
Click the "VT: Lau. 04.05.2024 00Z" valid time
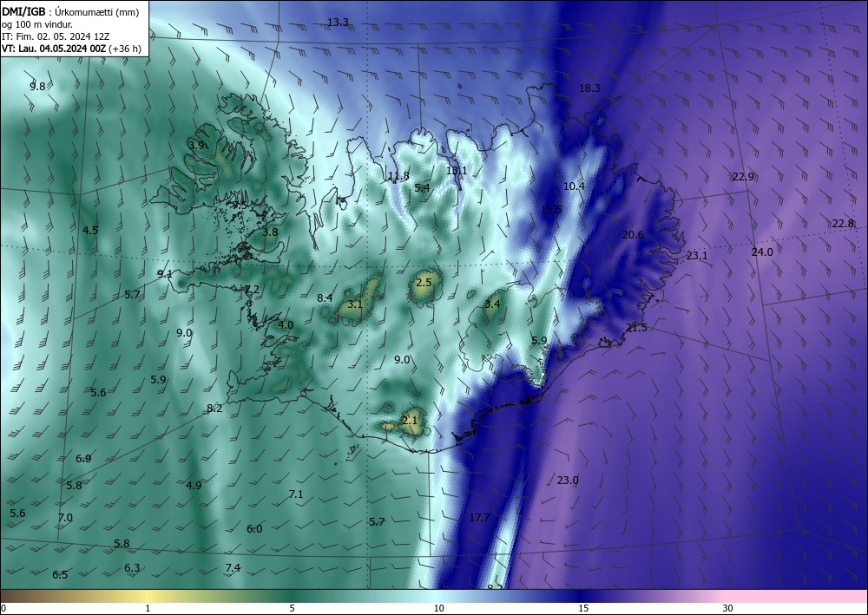54,49
